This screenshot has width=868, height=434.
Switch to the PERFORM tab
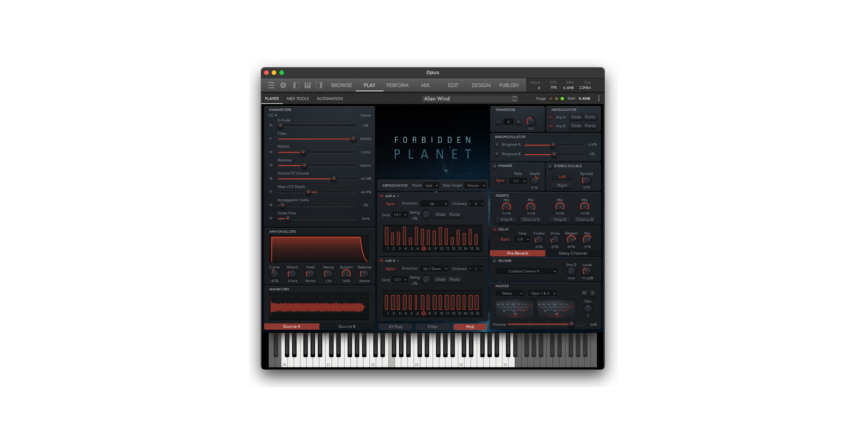[397, 85]
